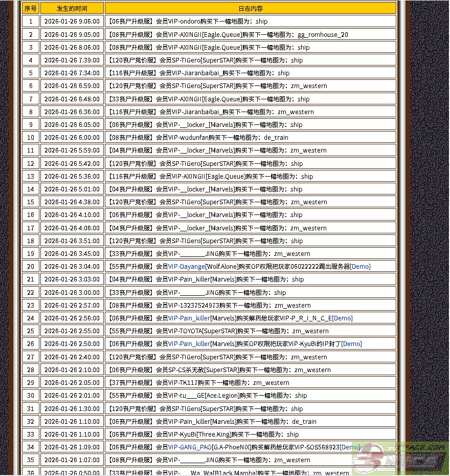
Task: Click the [Demo] link in row 20
Action: 360,267
